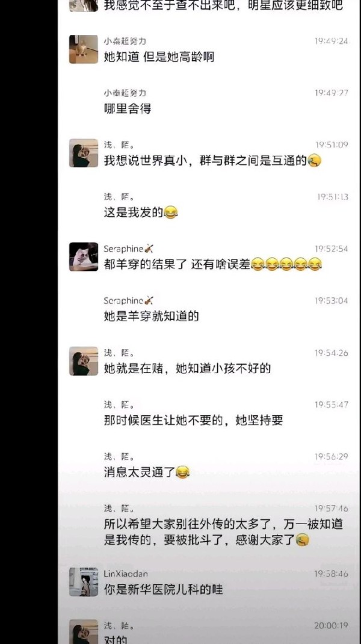
Task: Select message 她知道 但是她高龄啊
Action: click(159, 57)
